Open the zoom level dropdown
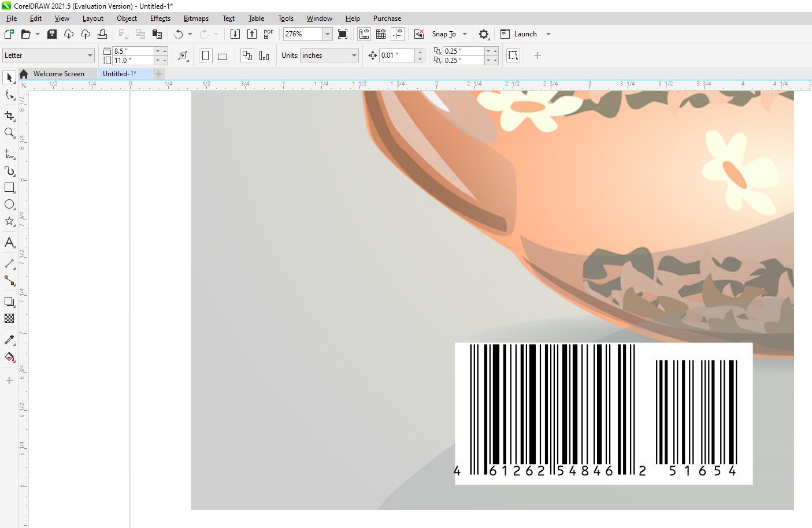 point(328,34)
